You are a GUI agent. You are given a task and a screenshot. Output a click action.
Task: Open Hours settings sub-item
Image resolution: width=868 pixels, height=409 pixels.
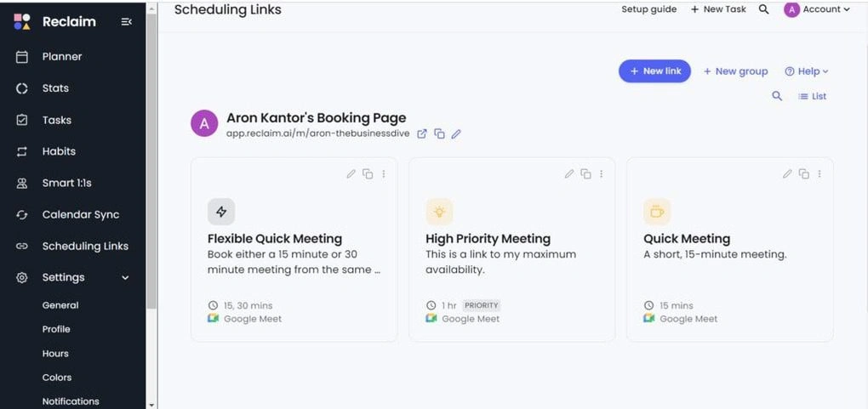[55, 354]
